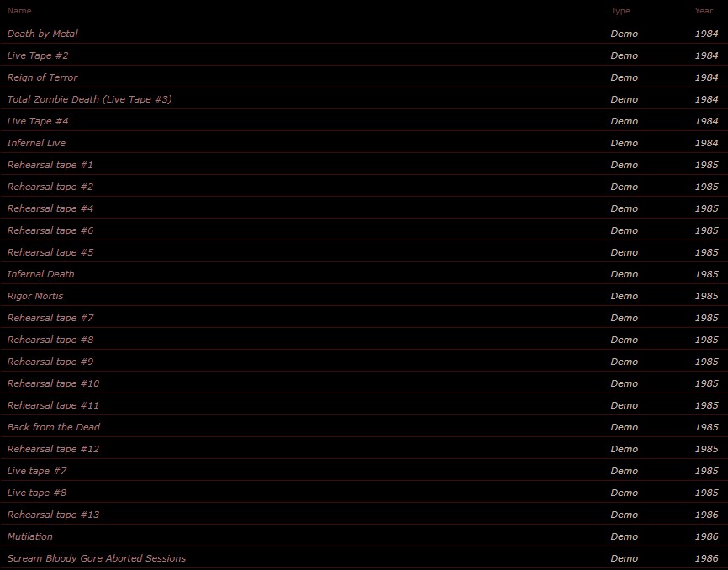Image resolution: width=728 pixels, height=570 pixels.
Task: Click the Name column header
Action: coord(19,11)
